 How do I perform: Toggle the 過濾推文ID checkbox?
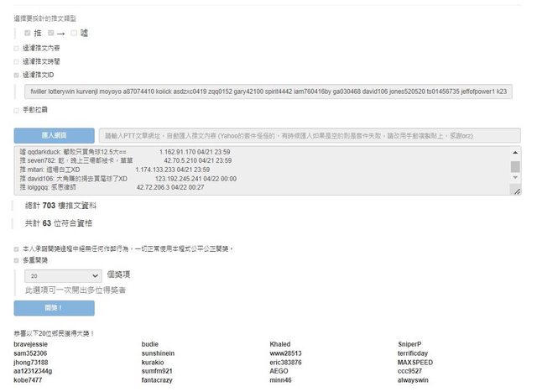tap(17, 75)
